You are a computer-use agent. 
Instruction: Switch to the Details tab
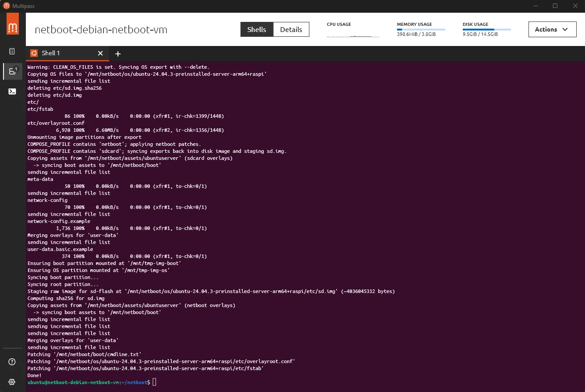point(291,29)
